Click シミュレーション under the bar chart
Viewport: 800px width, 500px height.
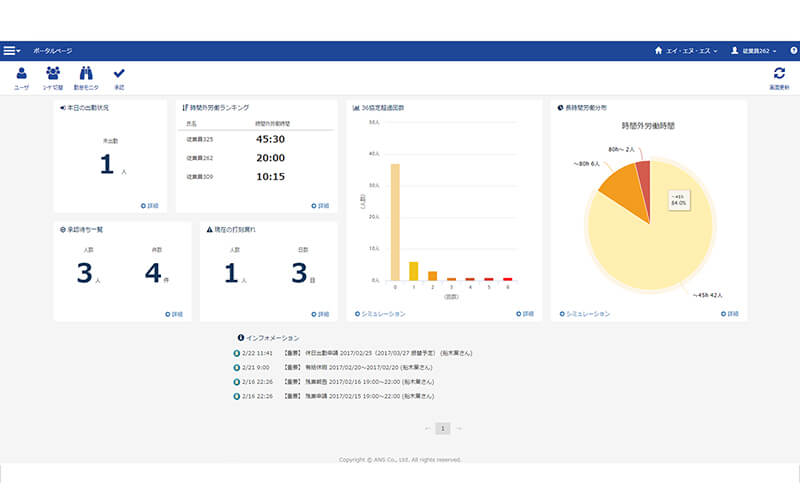(x=380, y=314)
